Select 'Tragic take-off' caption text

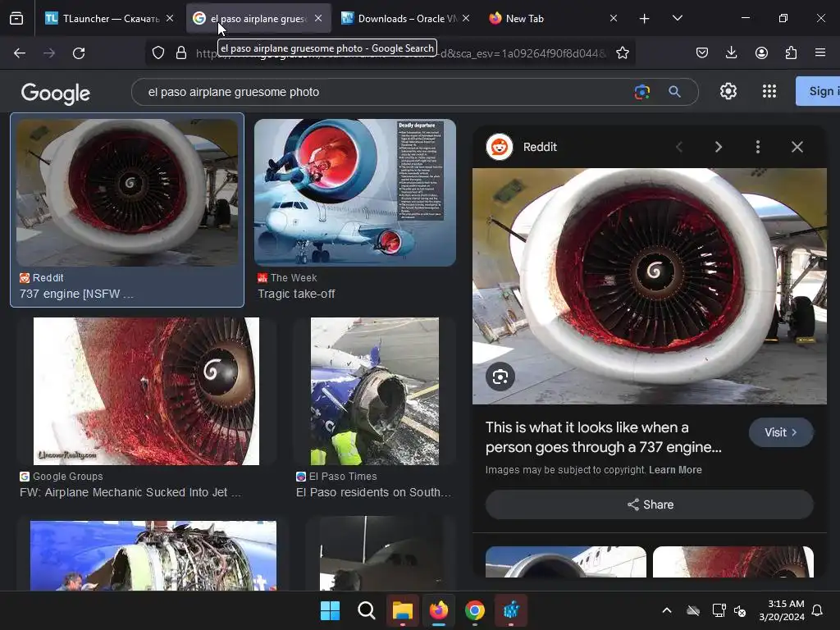pyautogui.click(x=296, y=294)
